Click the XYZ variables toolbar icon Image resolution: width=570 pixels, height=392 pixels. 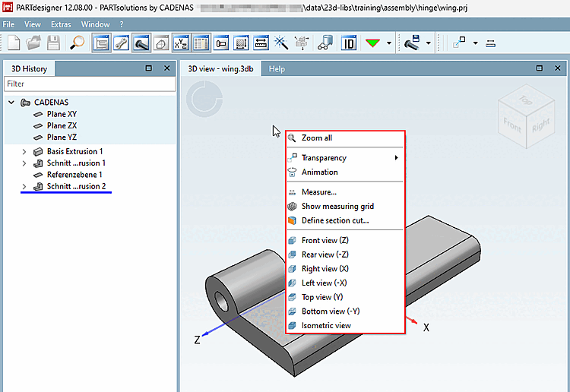(181, 43)
